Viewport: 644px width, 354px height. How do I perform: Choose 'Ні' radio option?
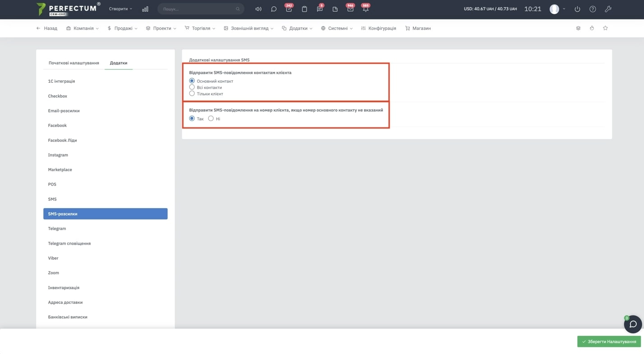[x=211, y=118]
